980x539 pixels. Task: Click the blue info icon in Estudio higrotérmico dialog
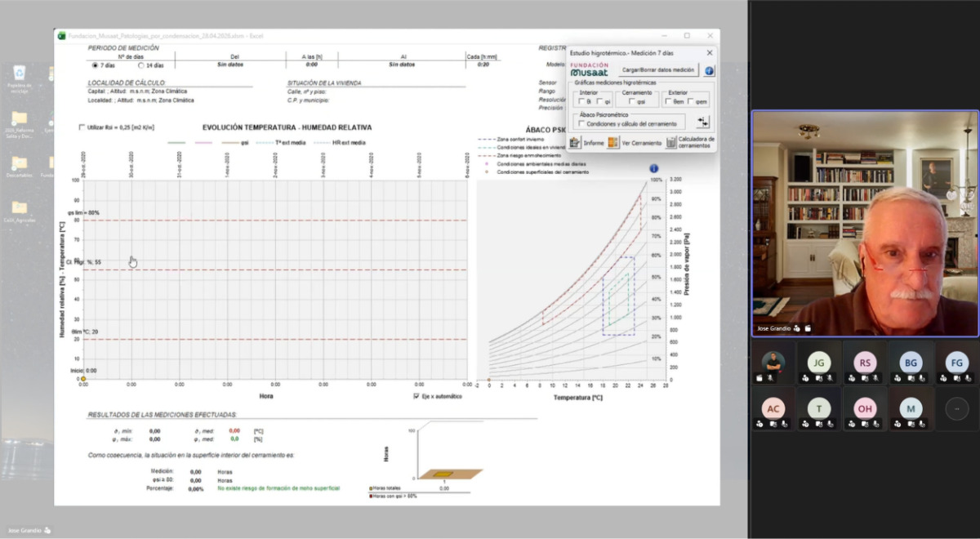(709, 71)
